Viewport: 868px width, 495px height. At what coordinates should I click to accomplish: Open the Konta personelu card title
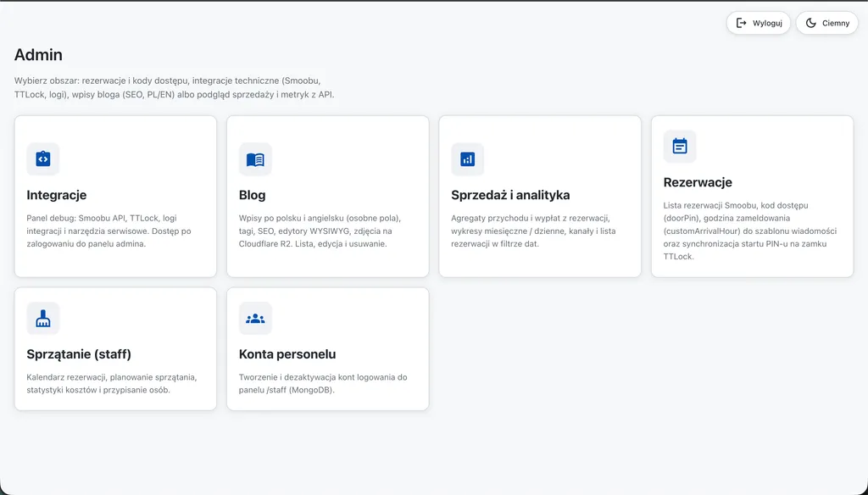point(287,353)
